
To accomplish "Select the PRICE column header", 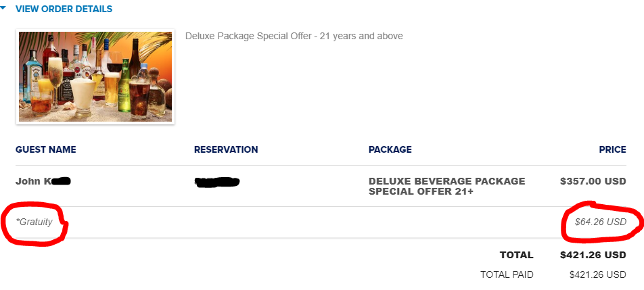I will (x=612, y=149).
